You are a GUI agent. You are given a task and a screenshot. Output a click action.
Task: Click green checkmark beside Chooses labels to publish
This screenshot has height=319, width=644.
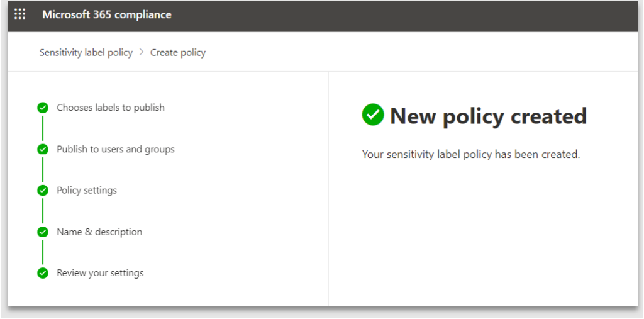coord(43,108)
